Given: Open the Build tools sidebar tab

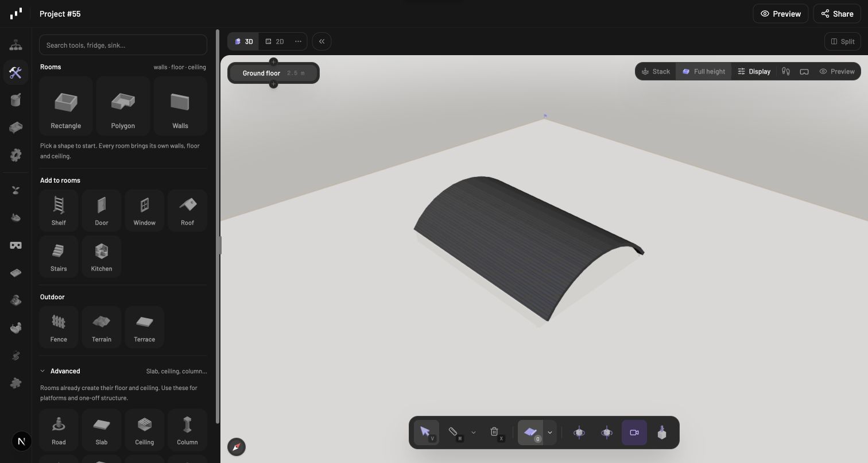Looking at the screenshot, I should tap(15, 72).
